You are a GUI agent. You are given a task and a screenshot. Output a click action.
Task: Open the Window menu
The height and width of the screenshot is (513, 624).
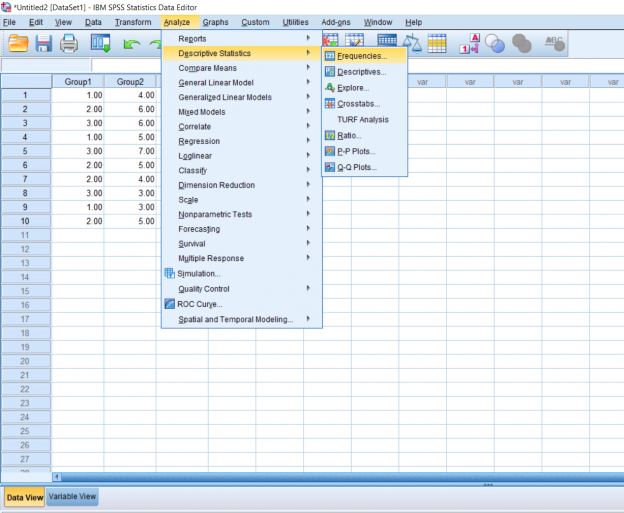pyautogui.click(x=378, y=22)
